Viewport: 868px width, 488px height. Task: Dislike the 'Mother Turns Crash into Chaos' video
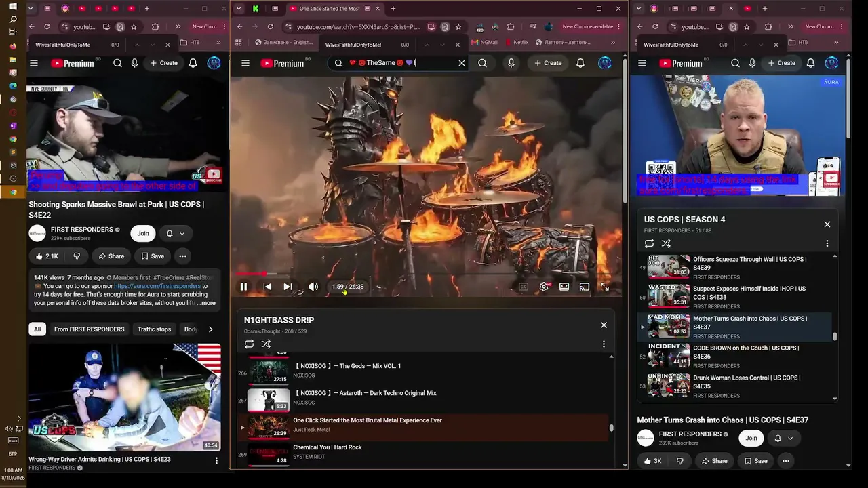click(x=679, y=461)
